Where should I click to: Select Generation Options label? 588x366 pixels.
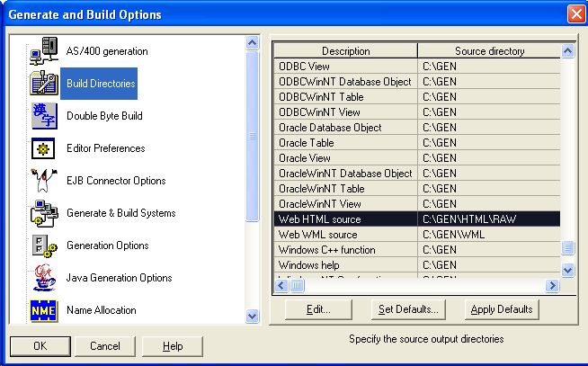tap(107, 245)
